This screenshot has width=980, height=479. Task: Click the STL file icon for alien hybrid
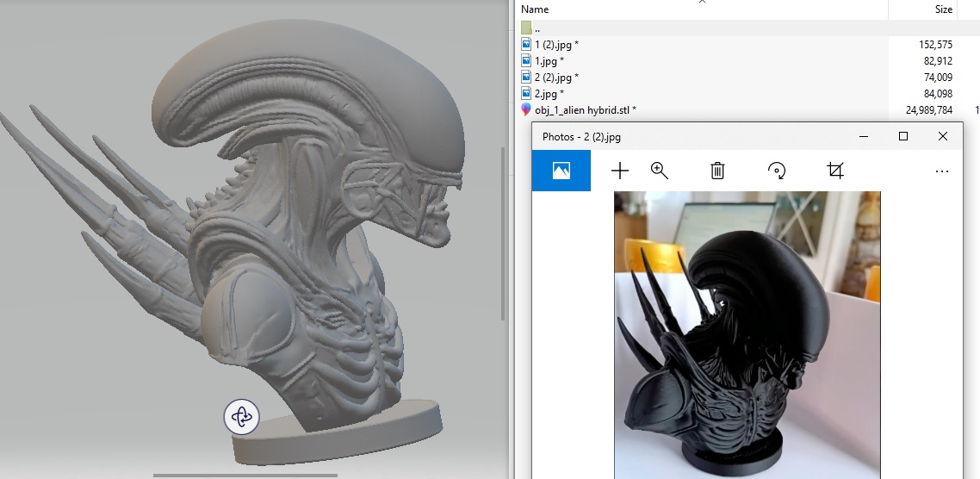point(526,109)
